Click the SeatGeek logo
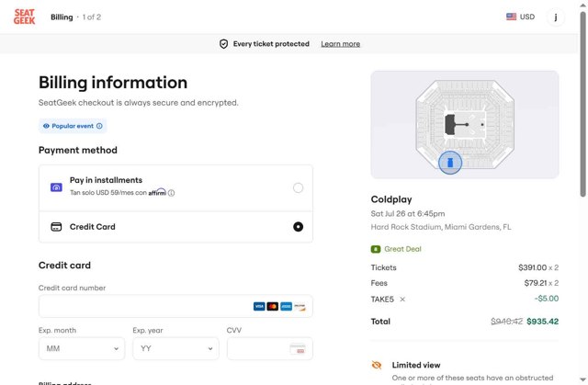 tap(25, 17)
